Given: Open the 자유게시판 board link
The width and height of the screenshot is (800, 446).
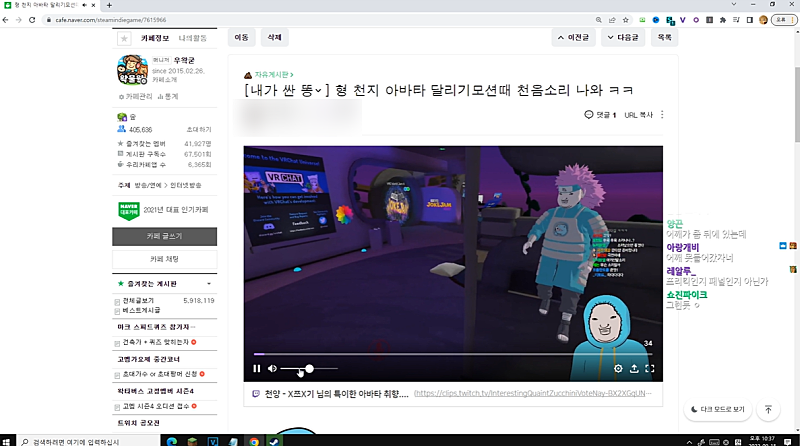Looking at the screenshot, I should click(272, 75).
